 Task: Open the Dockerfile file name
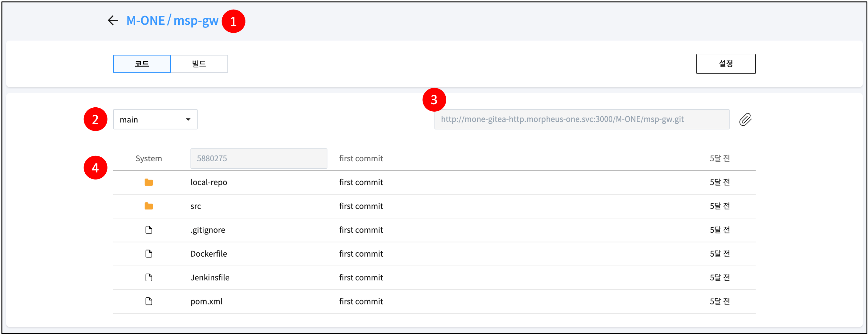tap(209, 254)
